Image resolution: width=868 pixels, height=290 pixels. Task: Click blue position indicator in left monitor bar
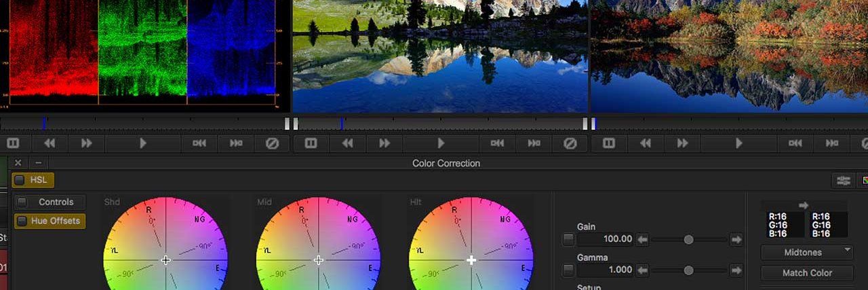pos(44,124)
